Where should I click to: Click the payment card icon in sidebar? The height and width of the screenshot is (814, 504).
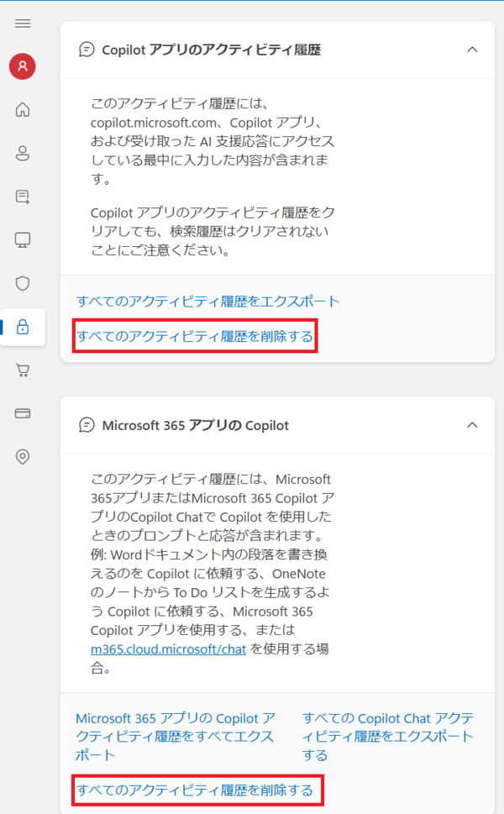tap(23, 413)
